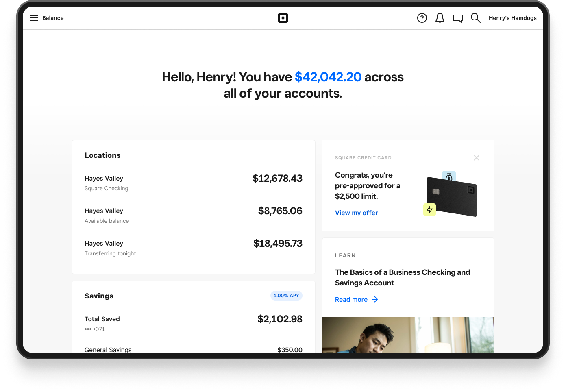Click the Square logo icon
Viewport: 566px width, 392px height.
coord(283,18)
